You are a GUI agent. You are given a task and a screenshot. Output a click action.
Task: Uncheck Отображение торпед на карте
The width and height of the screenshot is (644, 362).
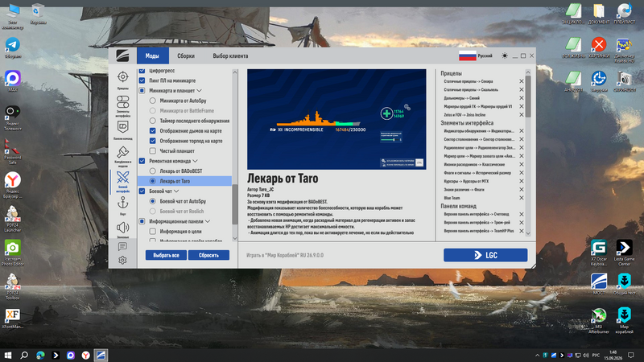(153, 141)
